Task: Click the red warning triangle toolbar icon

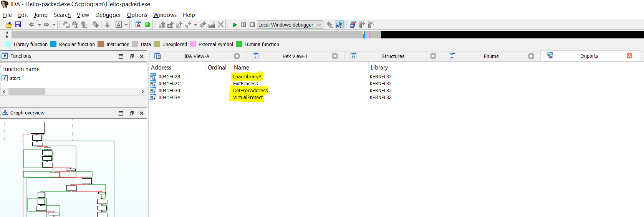Action: (x=139, y=25)
